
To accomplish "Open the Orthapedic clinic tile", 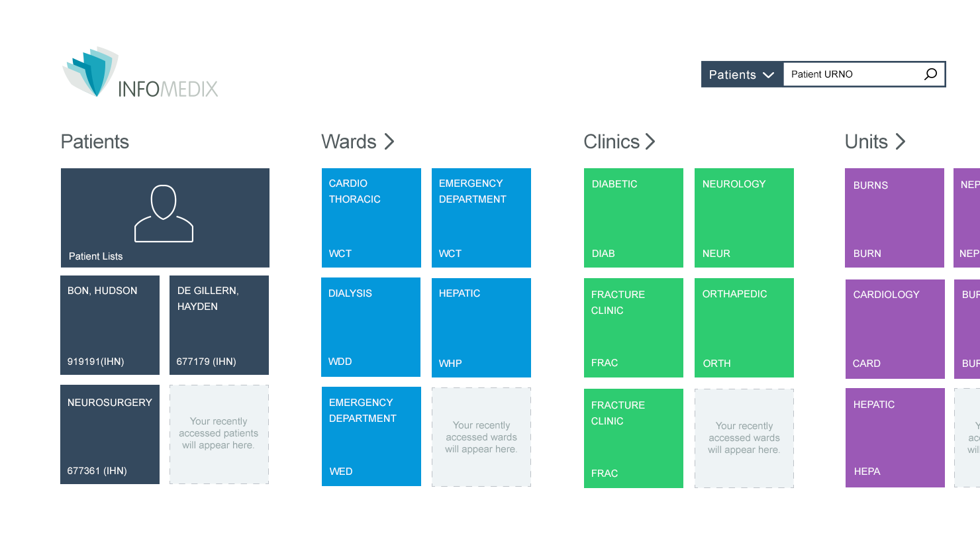I will (744, 328).
